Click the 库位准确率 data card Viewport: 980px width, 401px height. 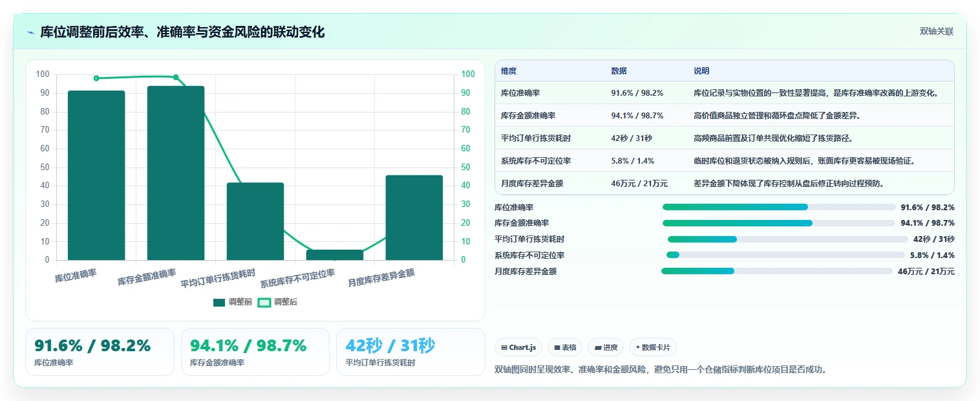100,352
